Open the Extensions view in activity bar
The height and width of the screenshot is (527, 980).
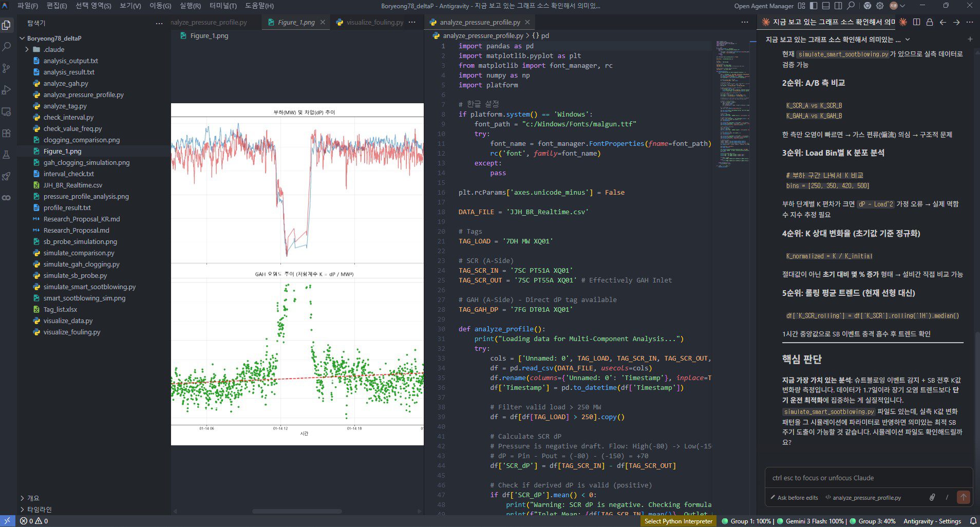[7, 133]
